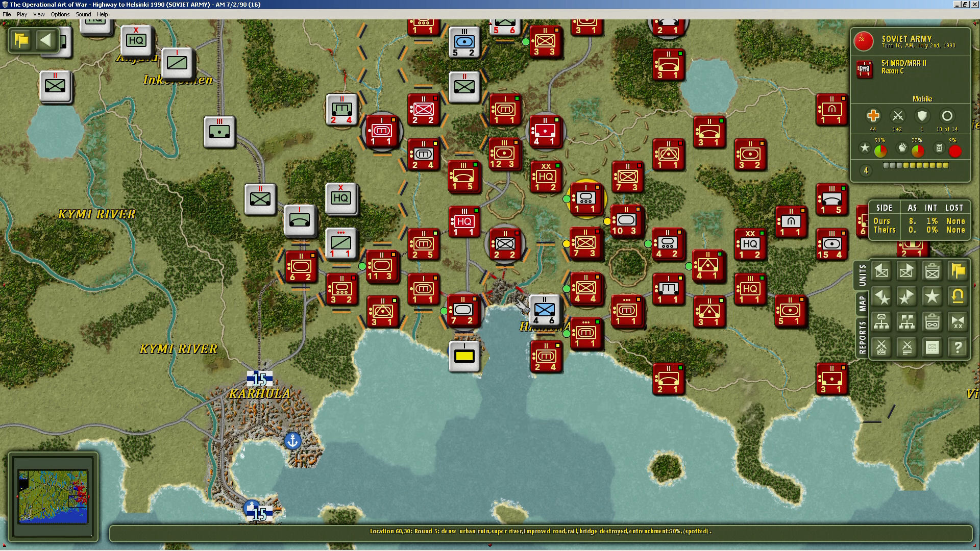Screen dimensions: 980x551
Task: Select the white unit with yellow rectangle symbol
Action: 464,356
